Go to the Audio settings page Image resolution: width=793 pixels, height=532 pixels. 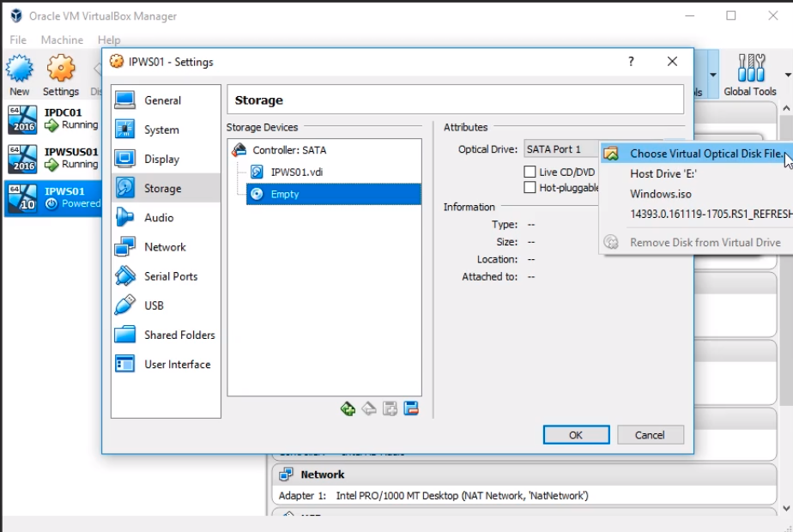pos(159,218)
